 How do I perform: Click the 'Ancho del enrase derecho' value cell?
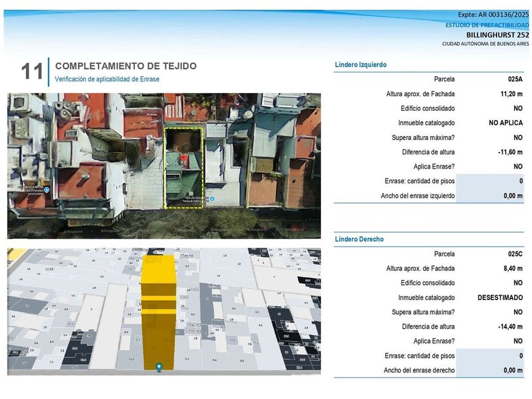click(x=490, y=370)
